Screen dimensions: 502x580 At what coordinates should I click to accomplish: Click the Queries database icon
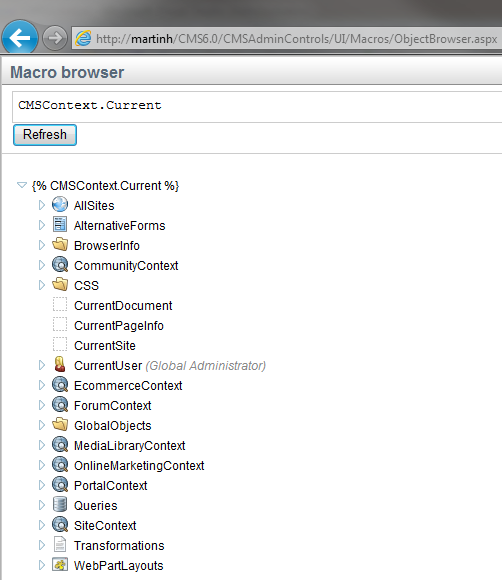(60, 505)
